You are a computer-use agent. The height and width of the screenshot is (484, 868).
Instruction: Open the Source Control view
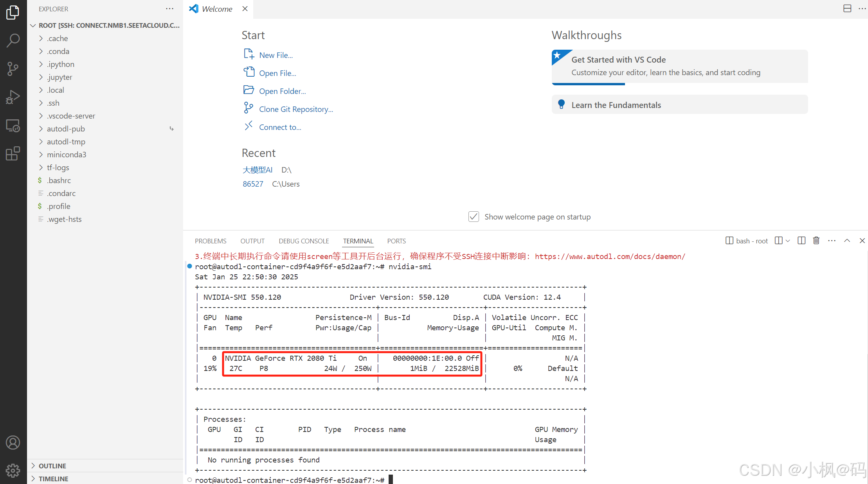point(13,69)
